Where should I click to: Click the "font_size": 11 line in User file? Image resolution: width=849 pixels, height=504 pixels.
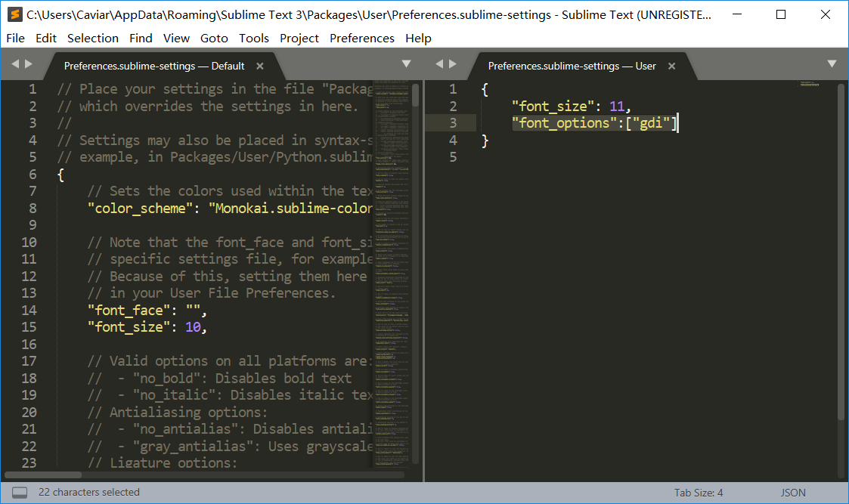click(x=572, y=107)
